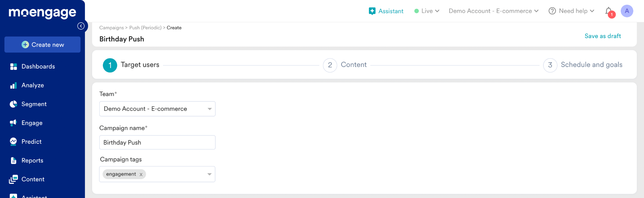The width and height of the screenshot is (644, 198).
Task: Open the Reports document icon
Action: point(14,161)
